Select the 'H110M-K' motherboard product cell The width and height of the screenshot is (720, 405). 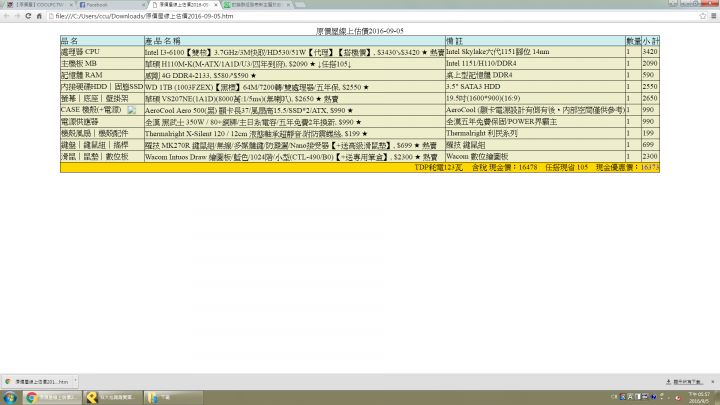[294, 64]
